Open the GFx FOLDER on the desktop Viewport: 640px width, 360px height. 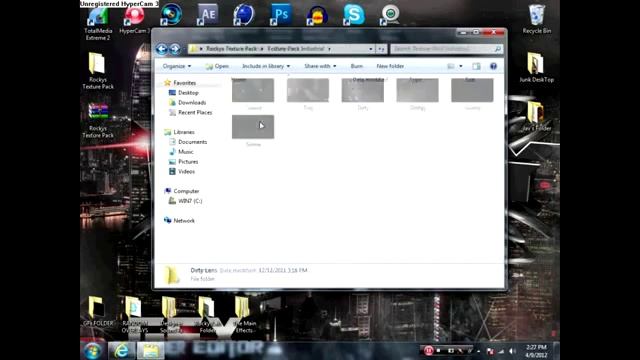tap(98, 311)
